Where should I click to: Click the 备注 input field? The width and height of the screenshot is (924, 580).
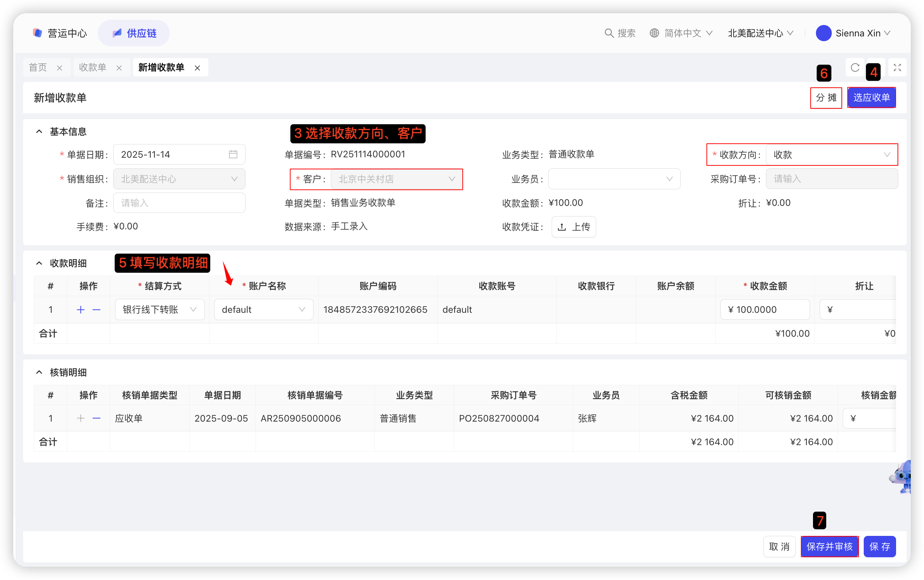(x=179, y=203)
